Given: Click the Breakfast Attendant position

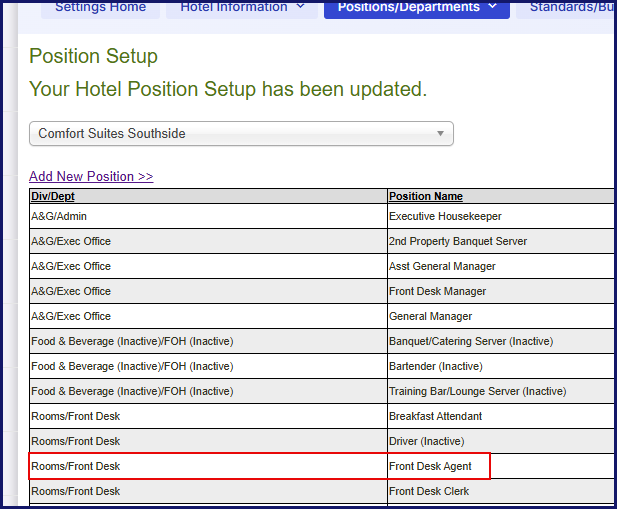Looking at the screenshot, I should 435,416.
